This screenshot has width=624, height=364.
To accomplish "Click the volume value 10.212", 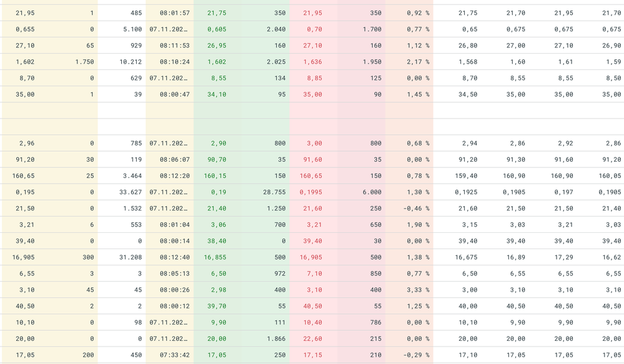I will click(x=131, y=62).
